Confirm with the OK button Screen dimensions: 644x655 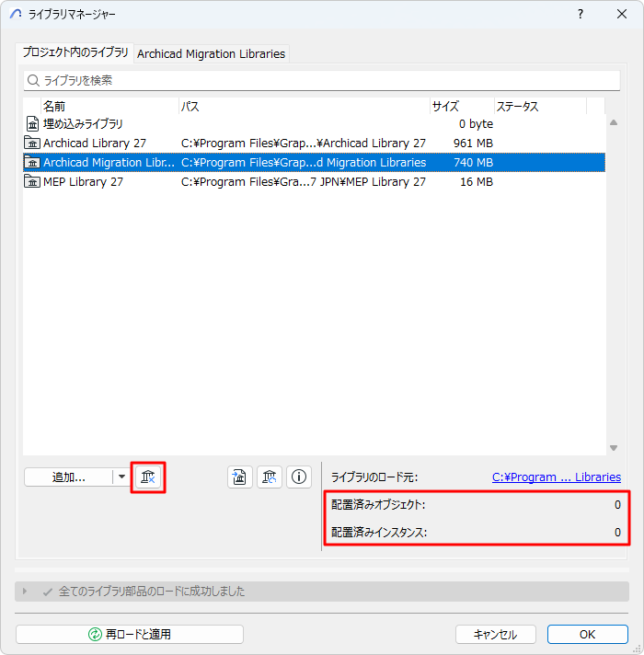(588, 635)
